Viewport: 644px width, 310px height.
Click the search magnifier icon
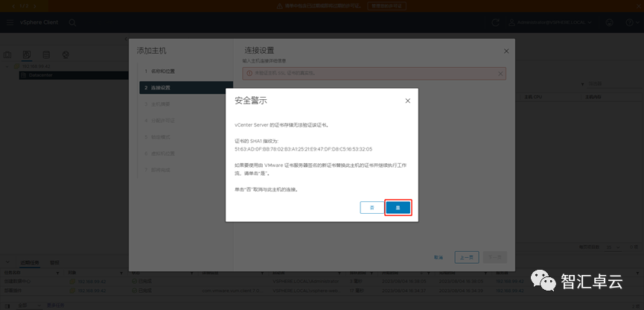pos(72,22)
